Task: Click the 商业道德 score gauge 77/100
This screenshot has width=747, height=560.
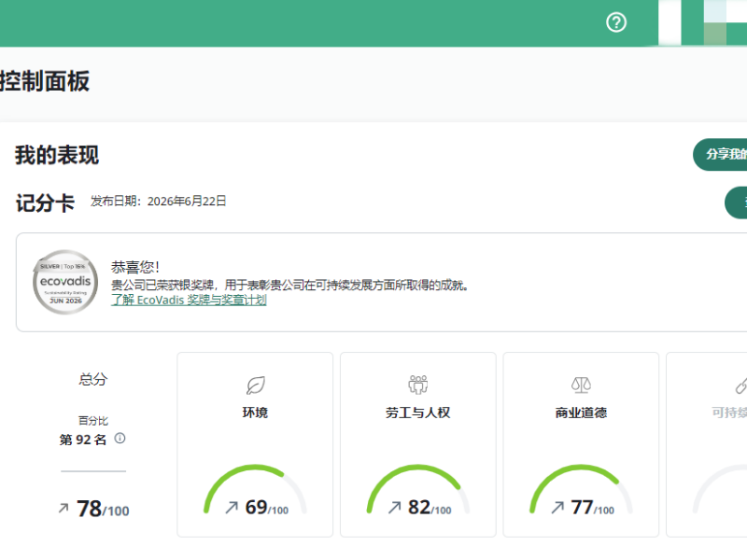Action: pos(581,491)
